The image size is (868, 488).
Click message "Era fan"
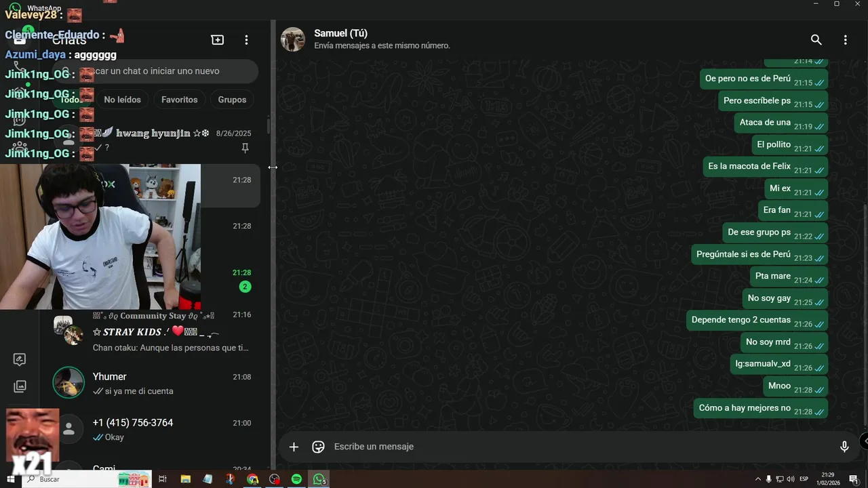coord(793,211)
